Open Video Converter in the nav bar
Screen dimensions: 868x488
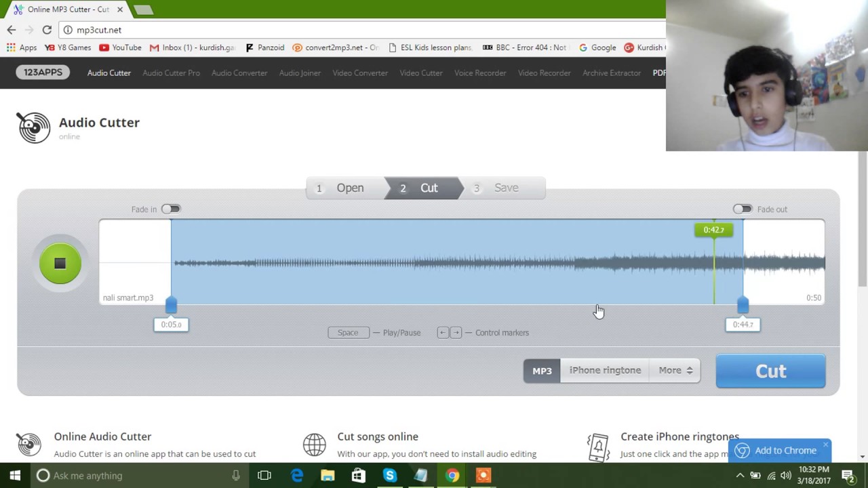360,73
